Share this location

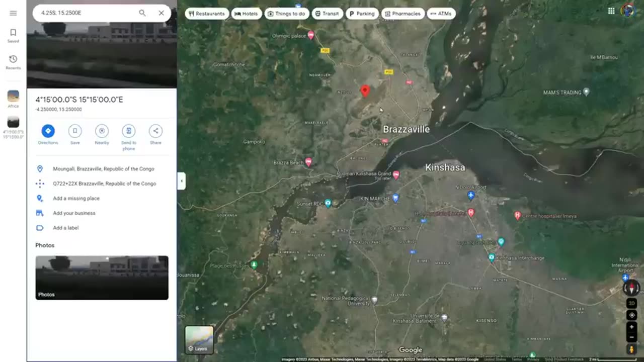(x=155, y=135)
